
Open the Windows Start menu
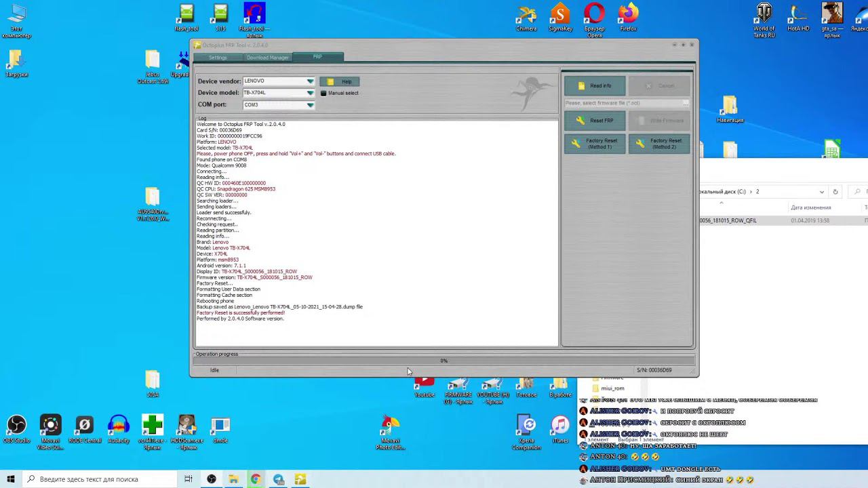11,479
